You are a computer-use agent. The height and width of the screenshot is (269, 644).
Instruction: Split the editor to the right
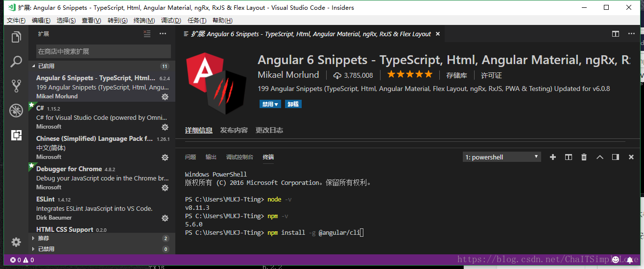click(x=616, y=34)
